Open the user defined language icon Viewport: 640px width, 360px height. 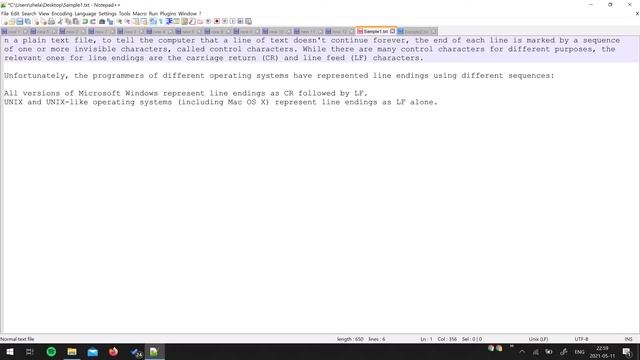click(177, 21)
